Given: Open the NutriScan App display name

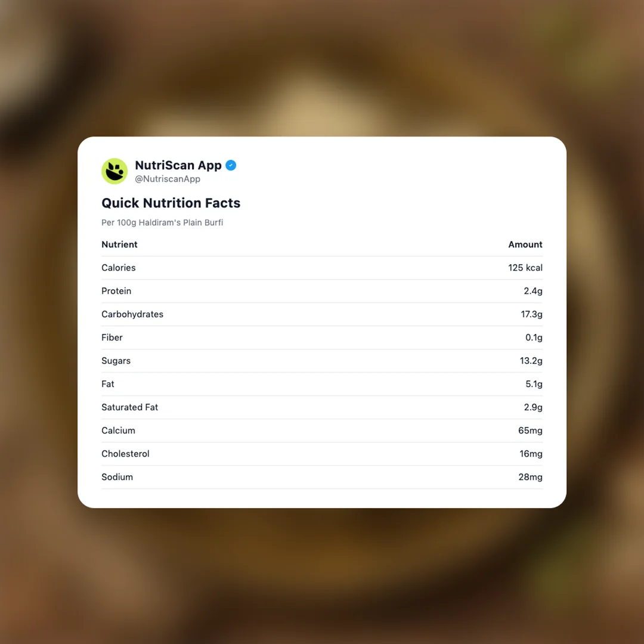Looking at the screenshot, I should coord(178,165).
